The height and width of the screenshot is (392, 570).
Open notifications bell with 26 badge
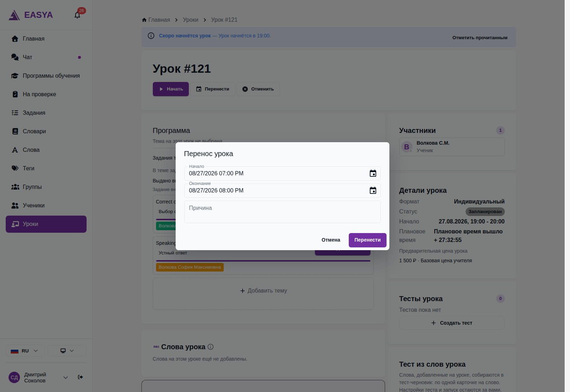(x=77, y=15)
